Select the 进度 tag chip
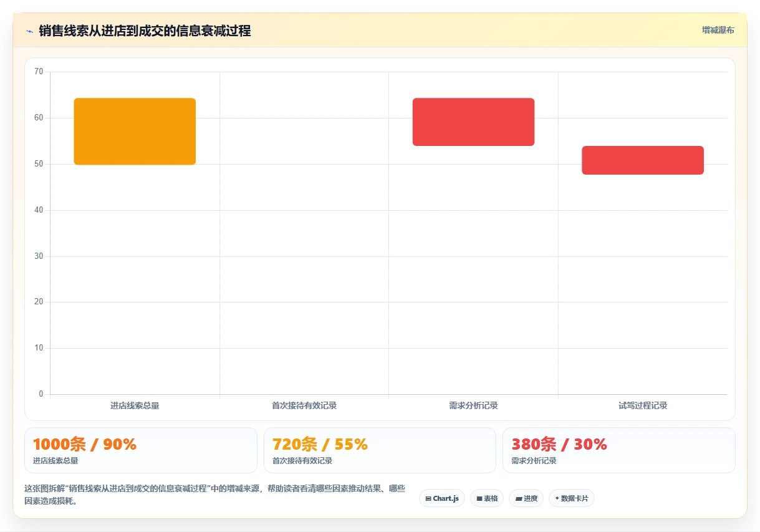The width and height of the screenshot is (760, 532). click(526, 498)
